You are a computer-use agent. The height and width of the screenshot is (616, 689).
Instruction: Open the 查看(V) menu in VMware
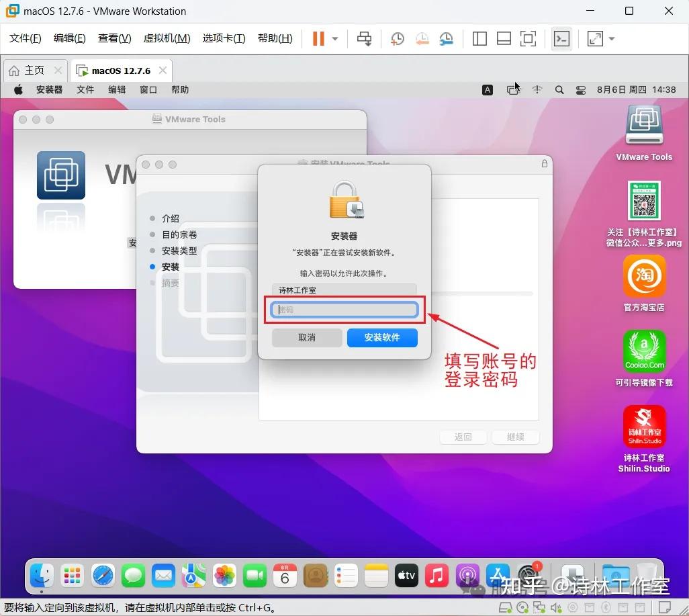[x=114, y=39]
